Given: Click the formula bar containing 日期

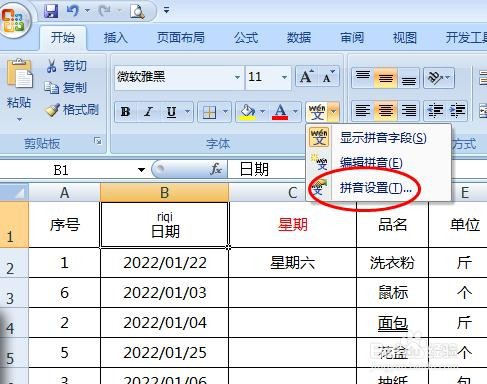Looking at the screenshot, I should click(267, 169).
